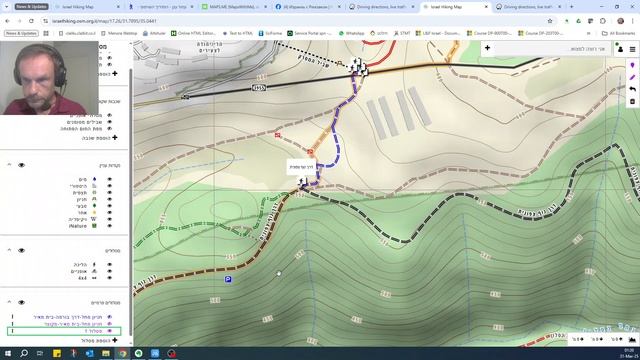Open the Chrome profile avatar
This screenshot has width=640, height=360.
[620, 21]
